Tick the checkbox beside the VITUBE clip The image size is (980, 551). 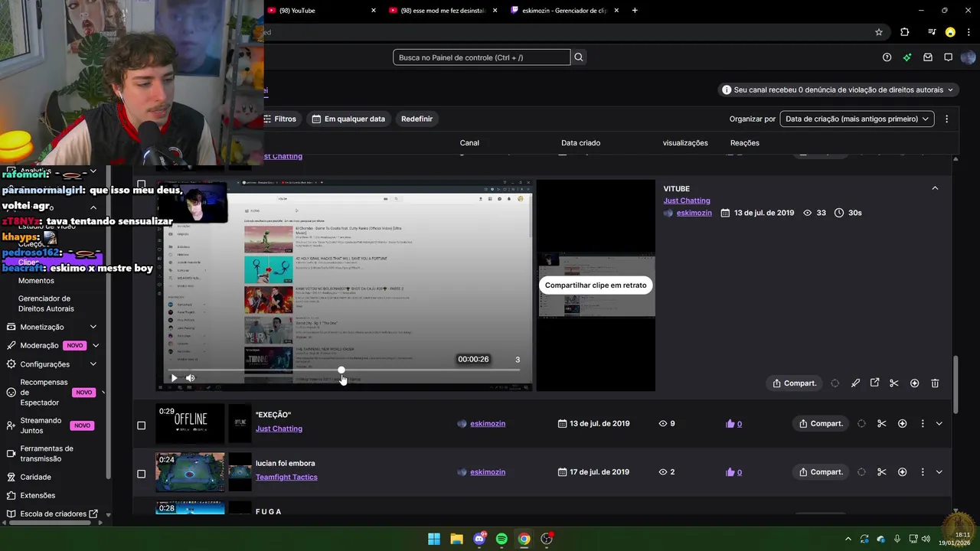tap(141, 184)
